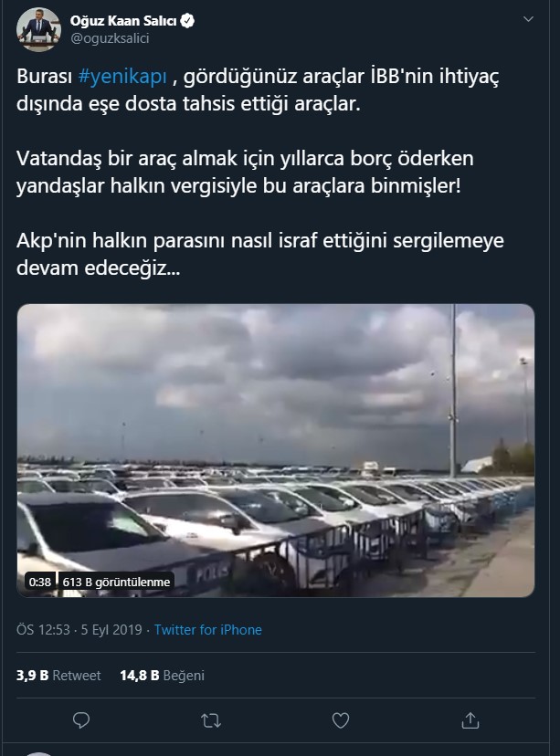Open the share upload icon
The height and width of the screenshot is (756, 560).
pyautogui.click(x=470, y=720)
